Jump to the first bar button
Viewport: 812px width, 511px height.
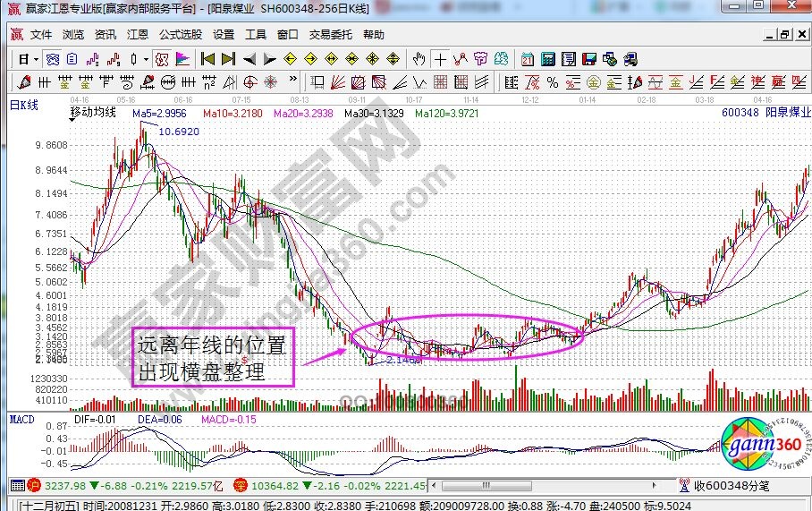[207, 60]
